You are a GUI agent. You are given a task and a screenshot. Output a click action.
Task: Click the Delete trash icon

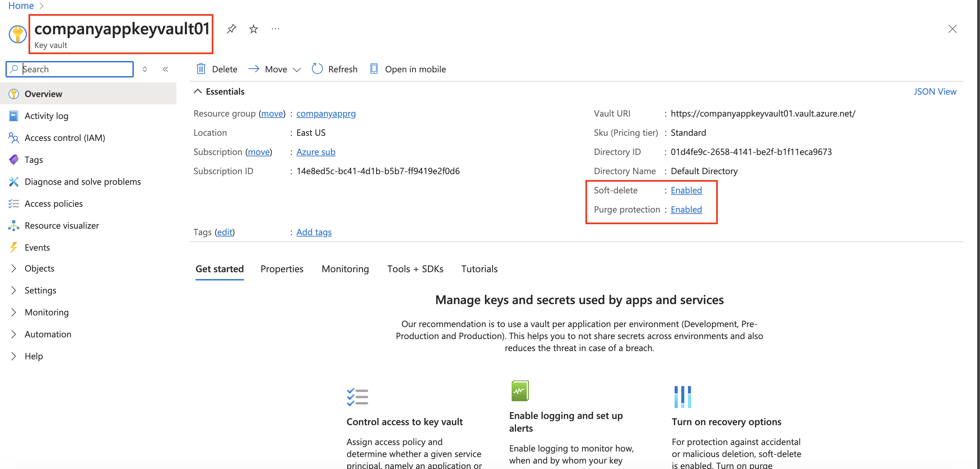[x=201, y=69]
